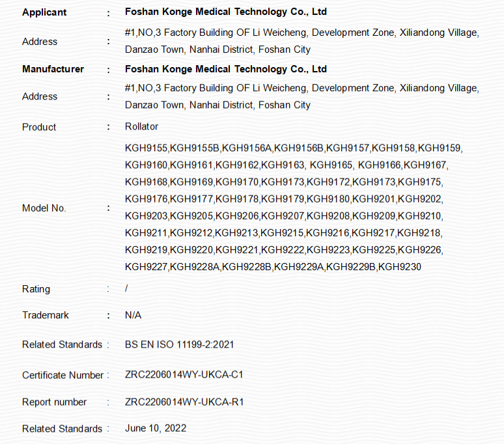Select report number ZRC2206014WY-UKCA-R1
The width and height of the screenshot is (504, 444).
coord(184,402)
